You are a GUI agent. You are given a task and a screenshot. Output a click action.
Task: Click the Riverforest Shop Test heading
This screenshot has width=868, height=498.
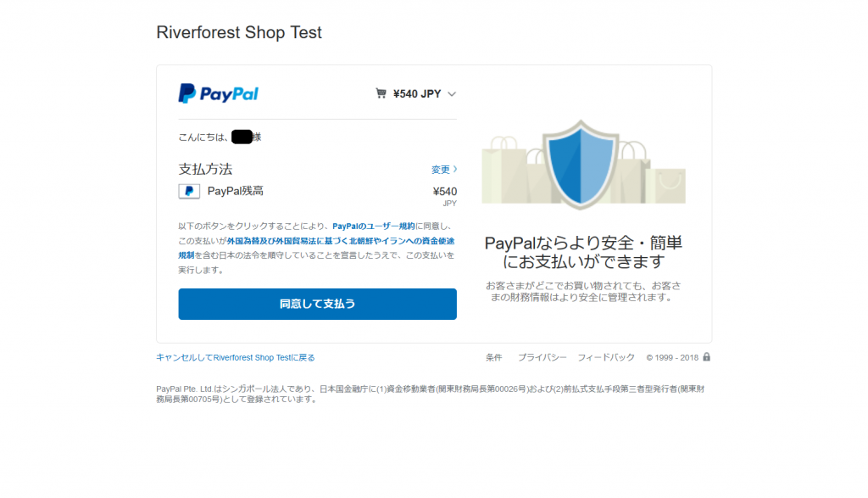tap(239, 33)
